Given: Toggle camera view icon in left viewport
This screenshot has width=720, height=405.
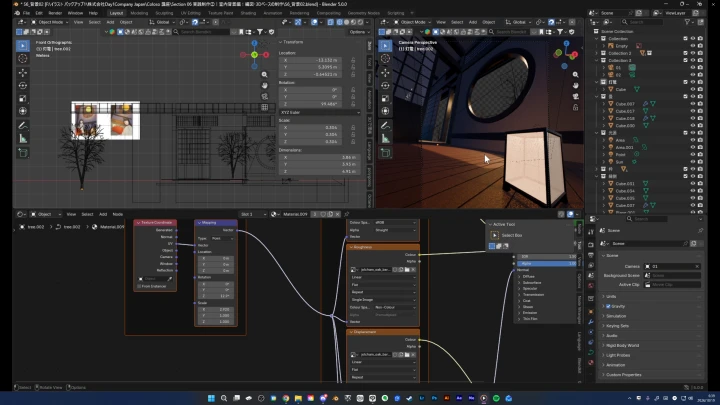Looking at the screenshot, I should tap(264, 96).
